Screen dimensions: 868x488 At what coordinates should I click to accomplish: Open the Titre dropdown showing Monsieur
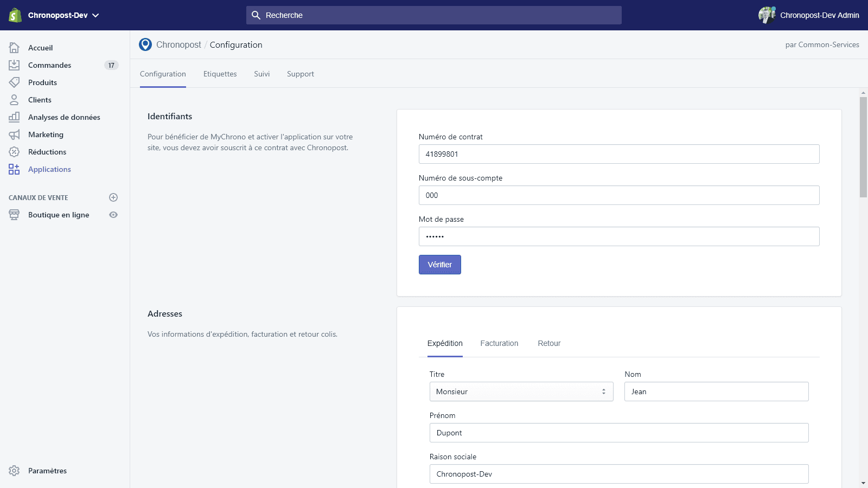pos(521,391)
